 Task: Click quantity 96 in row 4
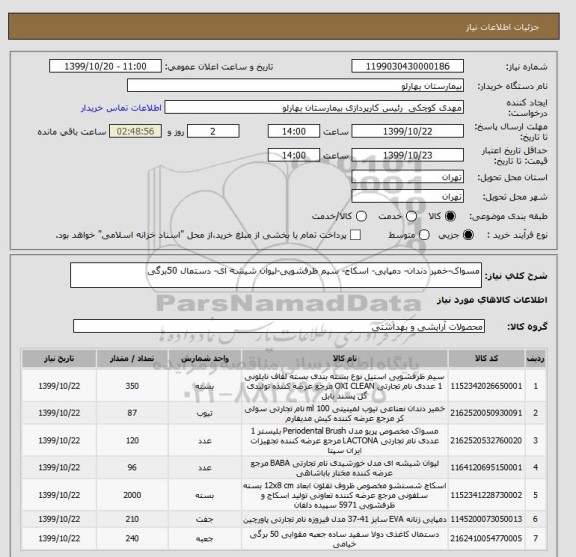click(x=132, y=467)
